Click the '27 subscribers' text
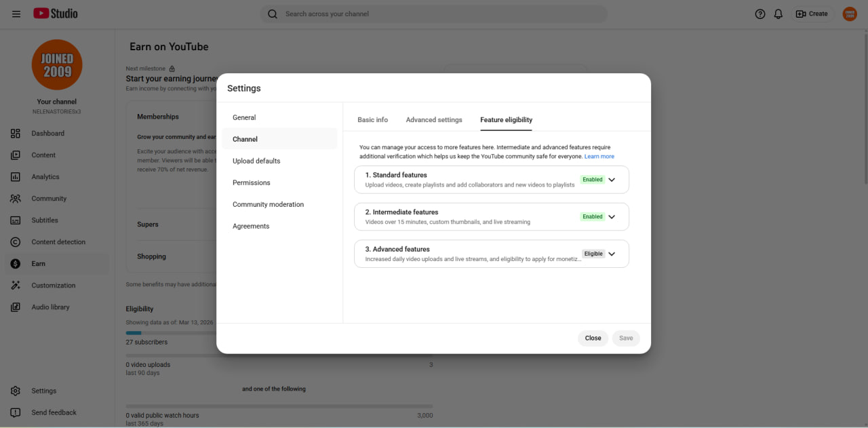868x428 pixels. click(x=146, y=343)
